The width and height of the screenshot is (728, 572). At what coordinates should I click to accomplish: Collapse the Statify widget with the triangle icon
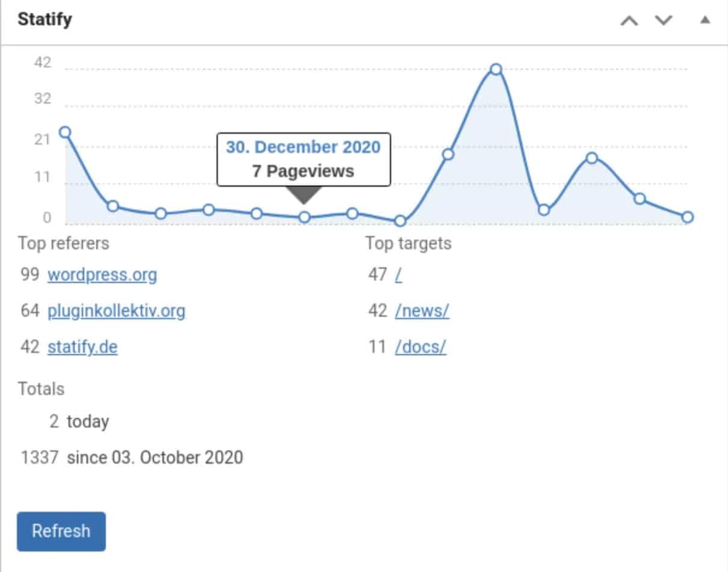(705, 19)
